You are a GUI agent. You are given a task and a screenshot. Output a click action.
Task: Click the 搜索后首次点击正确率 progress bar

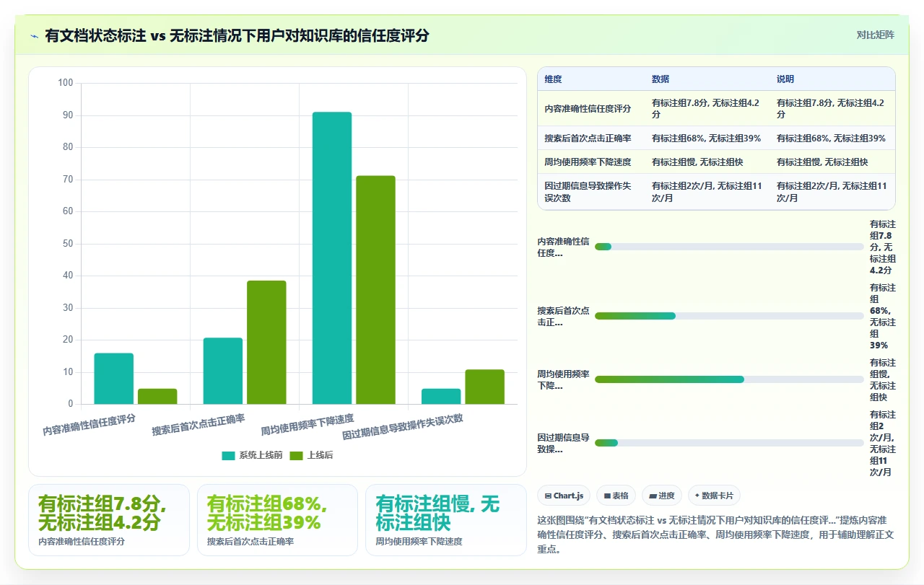pos(729,316)
